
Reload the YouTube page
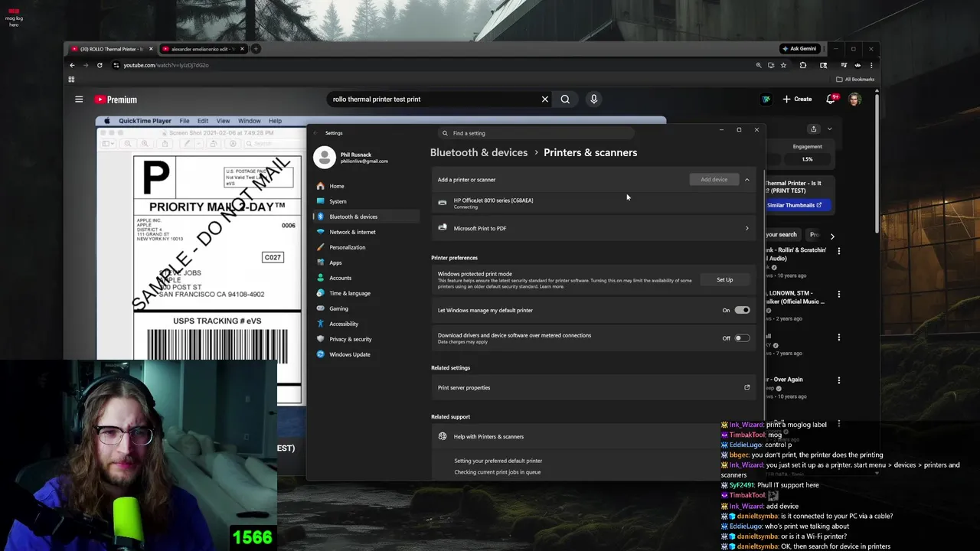100,65
